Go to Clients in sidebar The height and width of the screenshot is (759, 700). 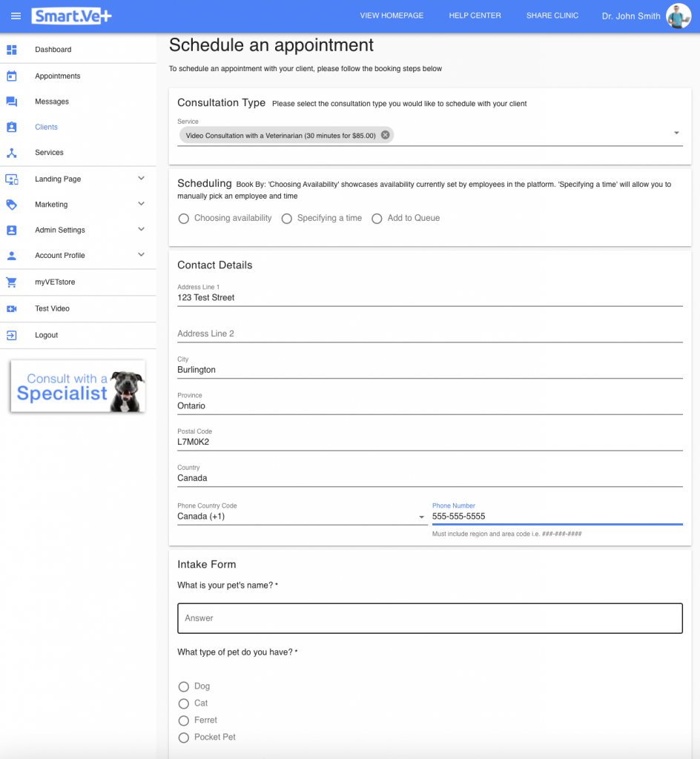46,127
